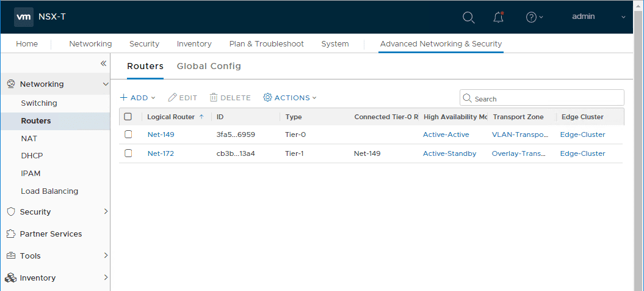
Task: Open the notifications bell icon
Action: click(498, 17)
